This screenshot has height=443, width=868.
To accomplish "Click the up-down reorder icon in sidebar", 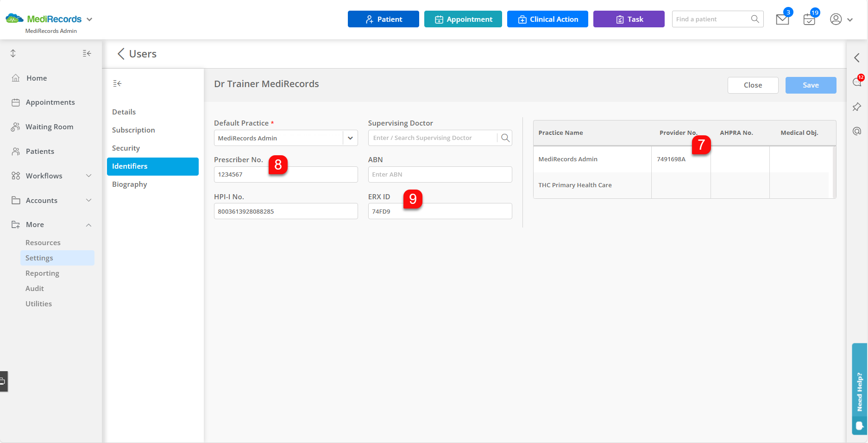I will (x=13, y=53).
